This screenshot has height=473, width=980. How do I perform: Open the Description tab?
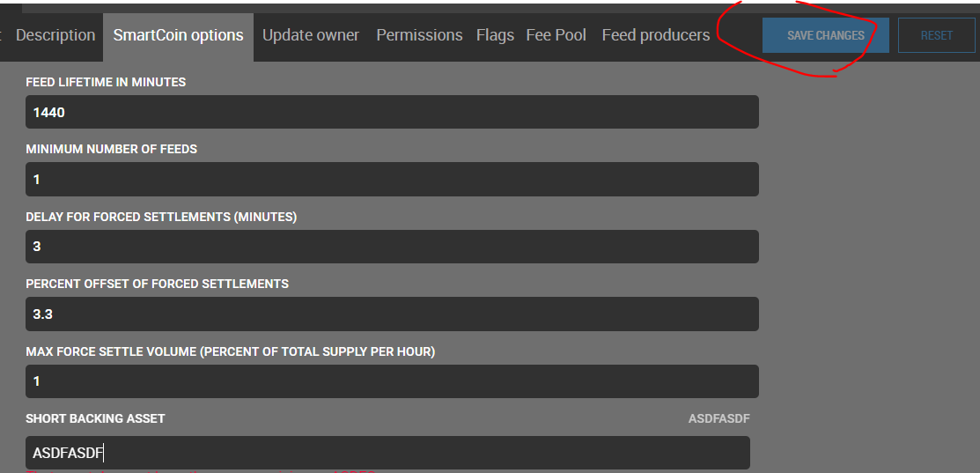point(55,35)
